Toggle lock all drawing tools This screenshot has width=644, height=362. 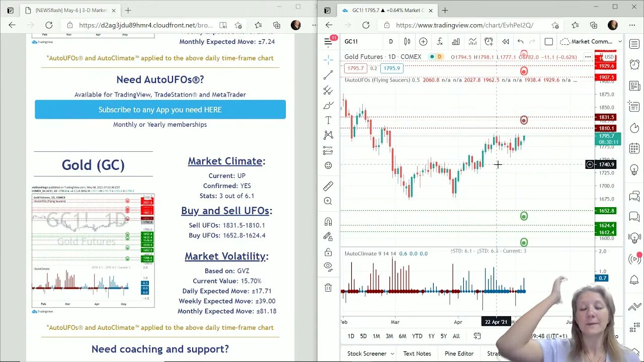tap(328, 251)
